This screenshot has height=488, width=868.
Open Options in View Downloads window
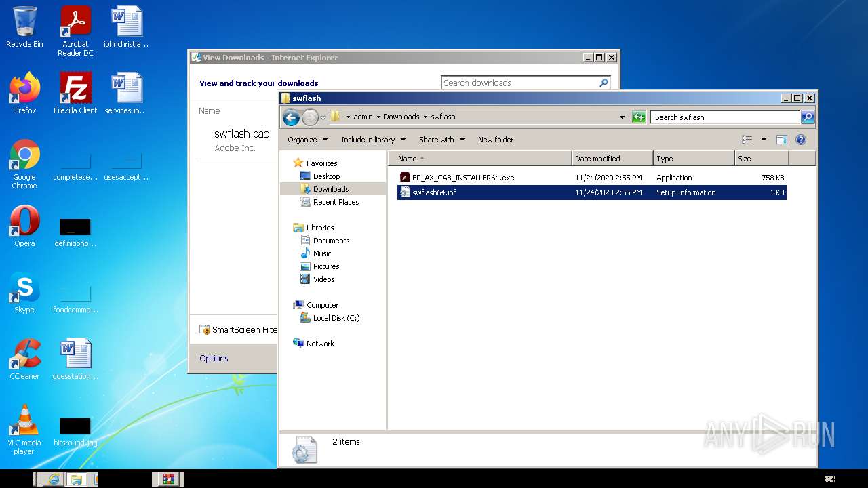click(214, 358)
